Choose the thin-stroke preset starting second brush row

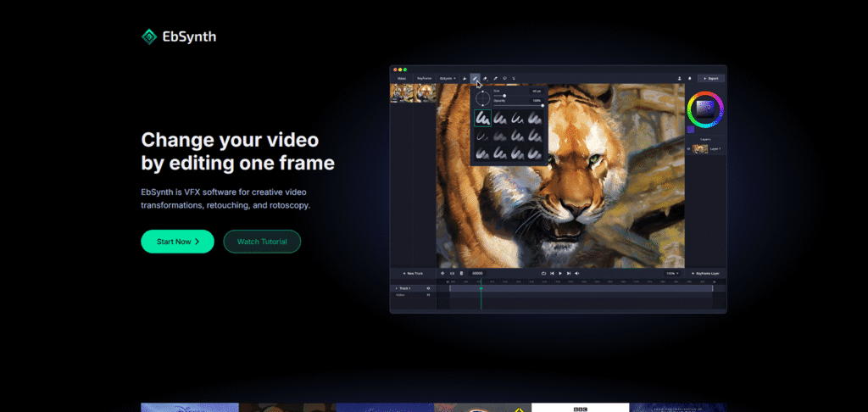click(x=482, y=136)
